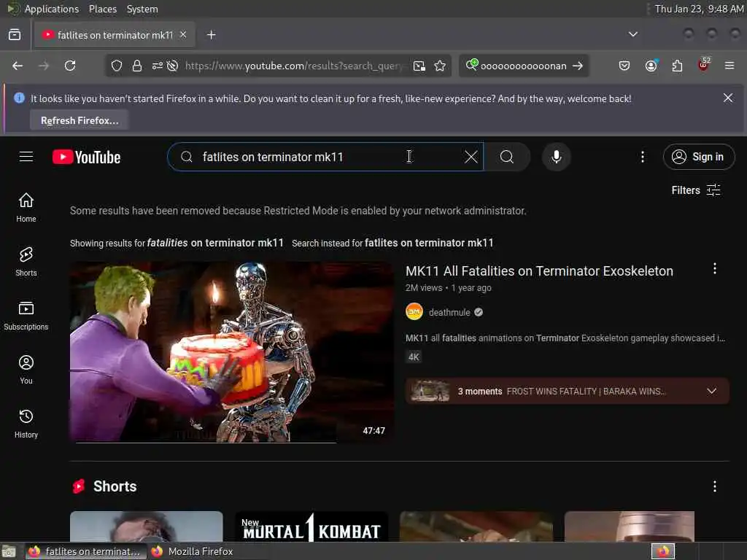747x560 pixels.
Task: Open video options three-dot menu
Action: (715, 269)
